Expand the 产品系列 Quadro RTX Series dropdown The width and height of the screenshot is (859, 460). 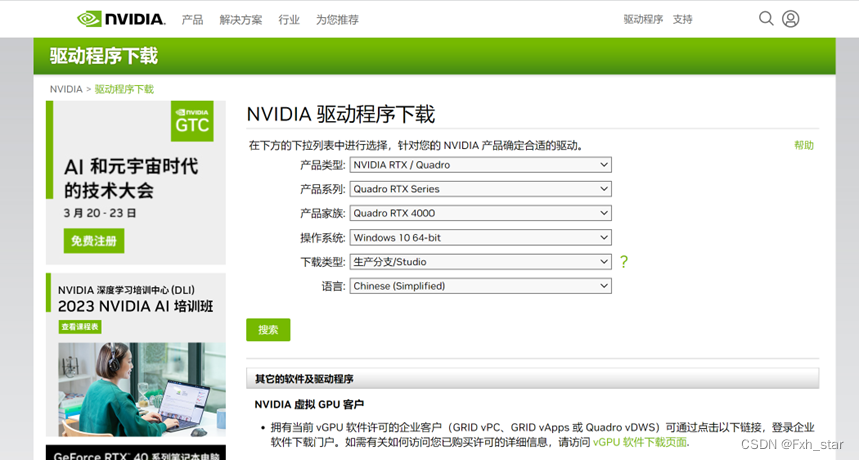(480, 189)
